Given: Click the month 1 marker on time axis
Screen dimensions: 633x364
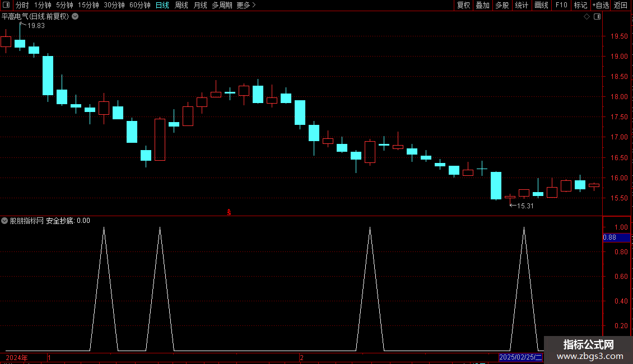Looking at the screenshot, I should pyautogui.click(x=49, y=358).
